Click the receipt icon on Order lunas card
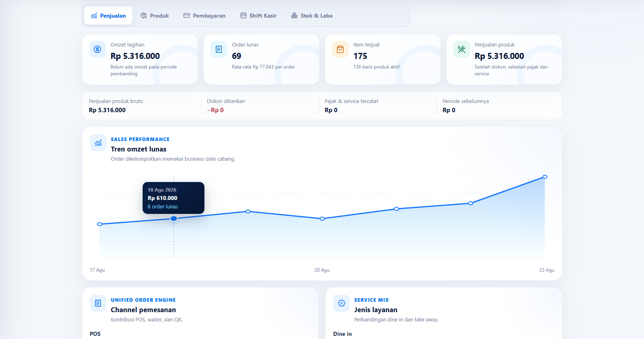 click(x=219, y=49)
